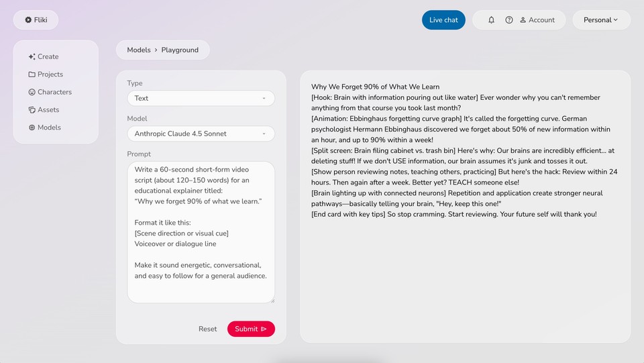
Task: Click the Prompt textarea resize handle
Action: (272, 301)
